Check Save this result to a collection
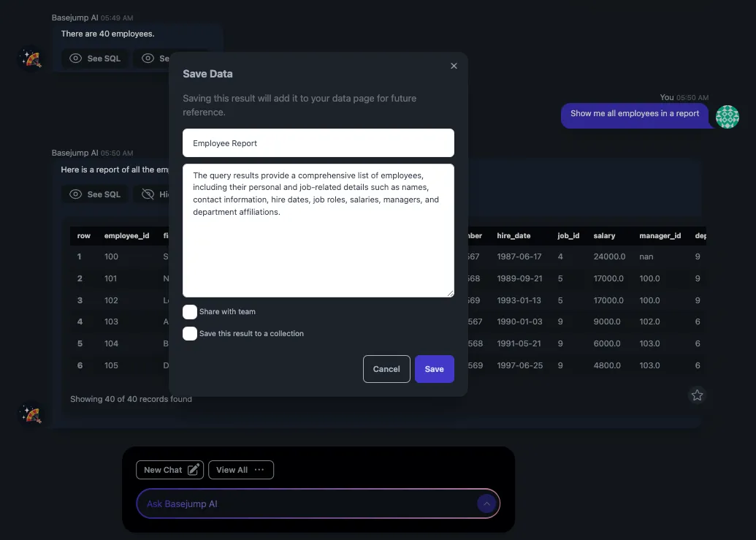 [x=190, y=334]
